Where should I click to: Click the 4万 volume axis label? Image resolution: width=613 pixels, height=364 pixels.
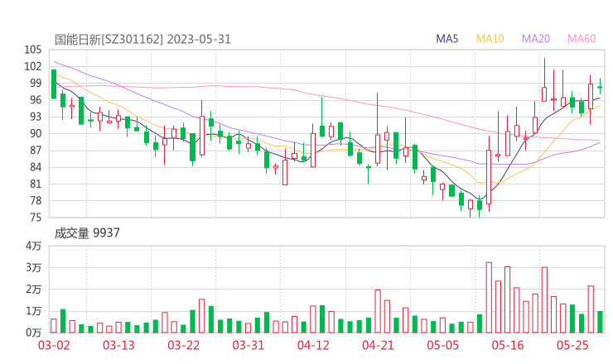coord(34,246)
